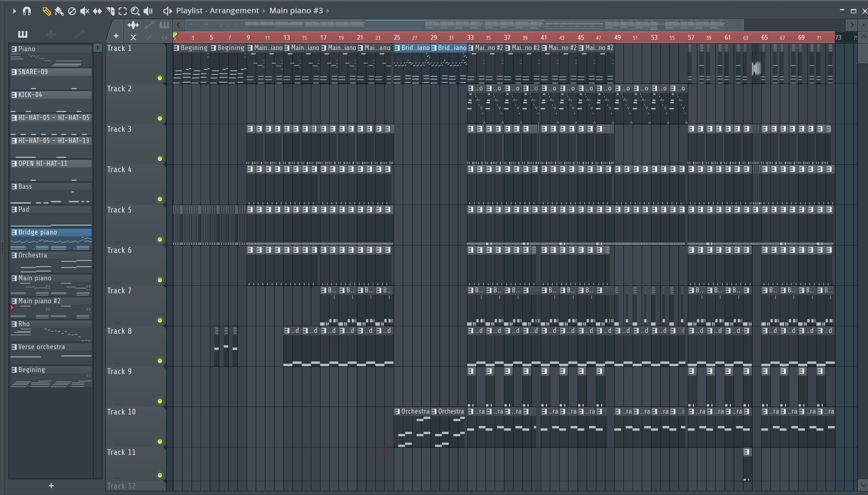Screen dimensions: 868x495
Task: Show audio clips in picker panel
Action: pos(51,34)
